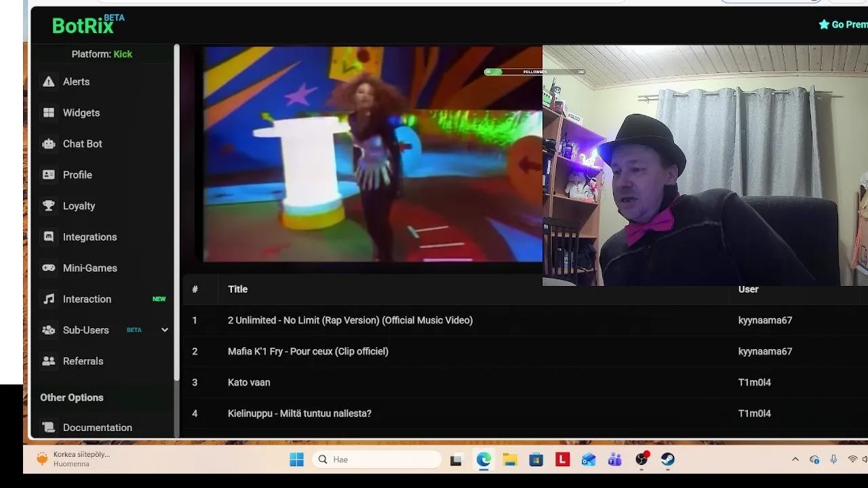Open the Interaction section
Viewport: 868px width, 488px height.
point(87,299)
